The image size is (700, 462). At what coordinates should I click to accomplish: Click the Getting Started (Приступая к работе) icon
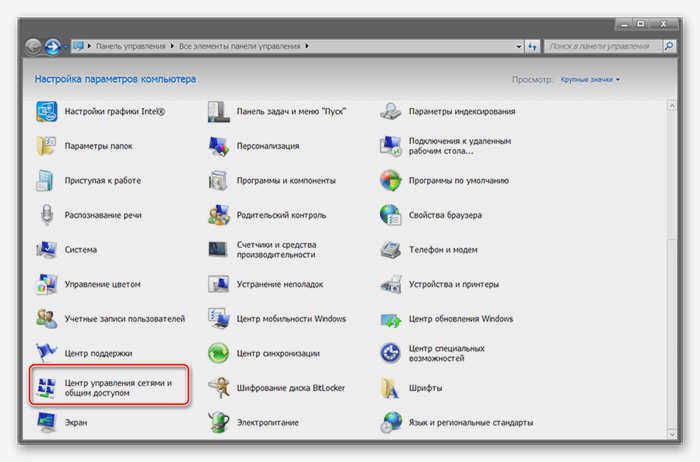point(46,180)
